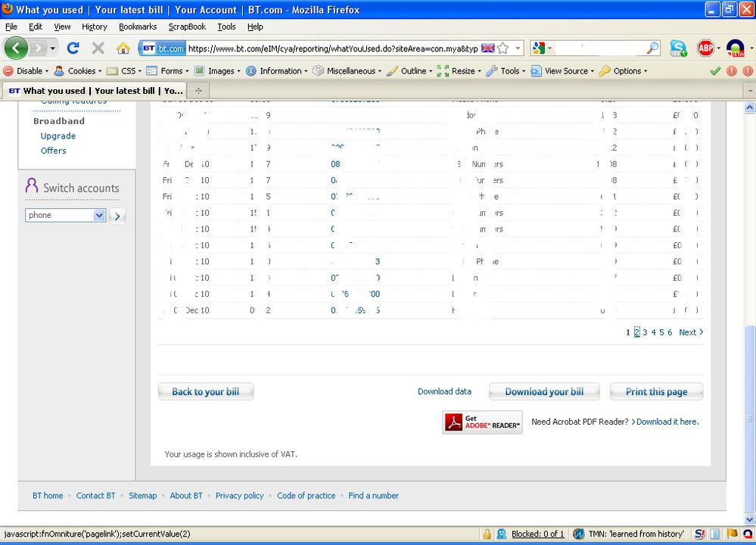The height and width of the screenshot is (545, 756).
Task: Click the URL address field
Action: 333,48
